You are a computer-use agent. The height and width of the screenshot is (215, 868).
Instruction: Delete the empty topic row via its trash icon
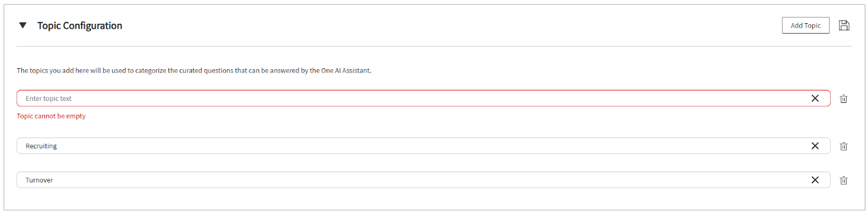[844, 99]
